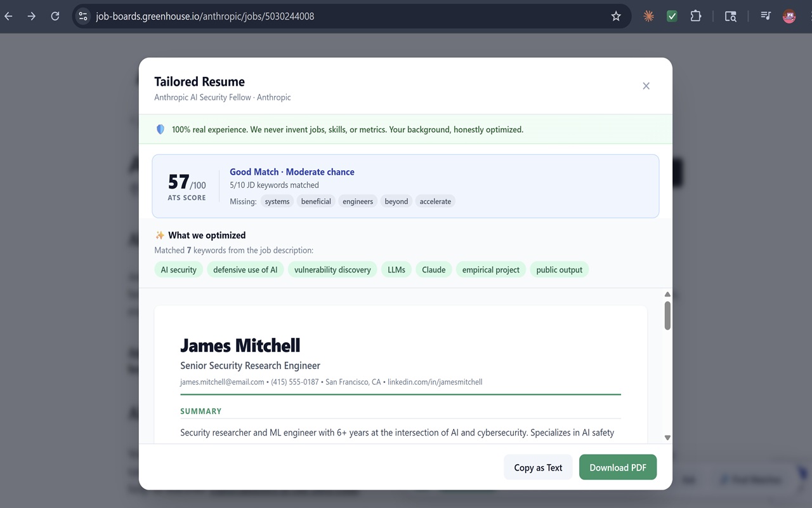Click linkedin.com/in/jamesmitchell in resume
The width and height of the screenshot is (812, 508).
click(x=435, y=382)
